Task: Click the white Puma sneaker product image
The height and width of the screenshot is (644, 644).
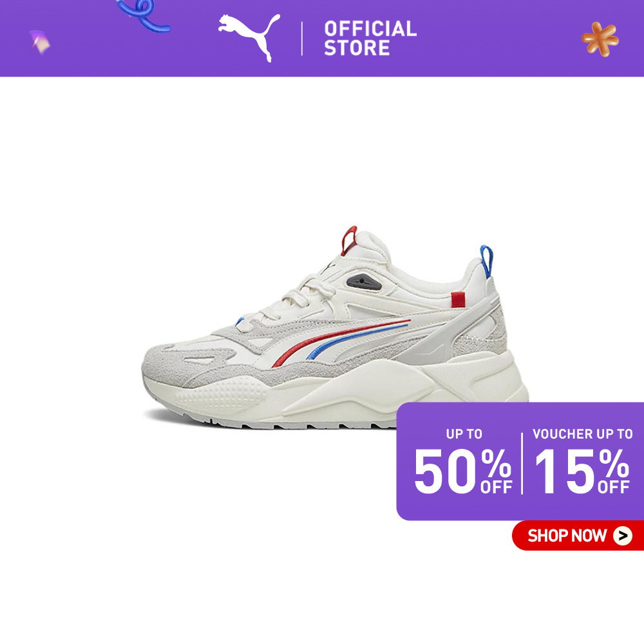Action: point(335,327)
